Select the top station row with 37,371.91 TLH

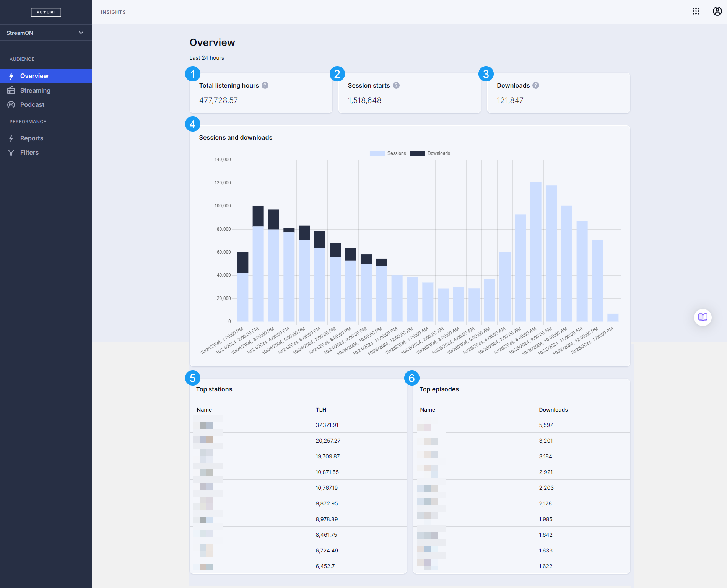tap(298, 425)
